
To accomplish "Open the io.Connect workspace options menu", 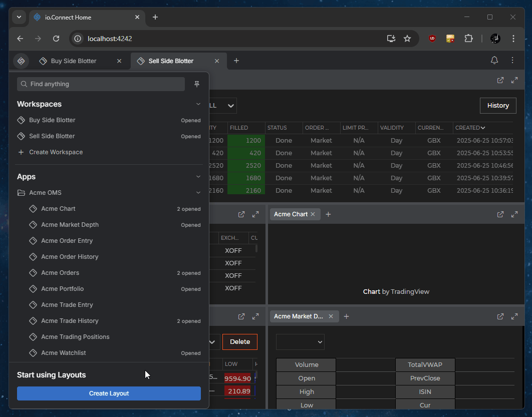I will (512, 61).
